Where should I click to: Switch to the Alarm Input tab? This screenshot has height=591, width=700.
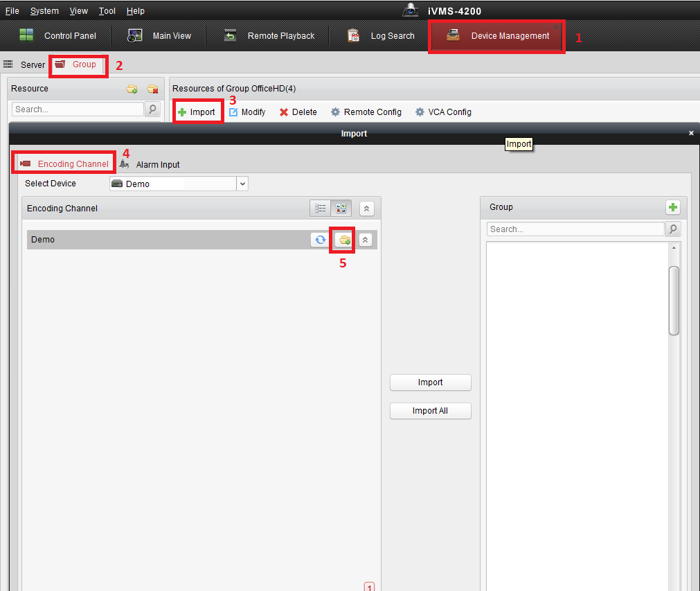150,165
